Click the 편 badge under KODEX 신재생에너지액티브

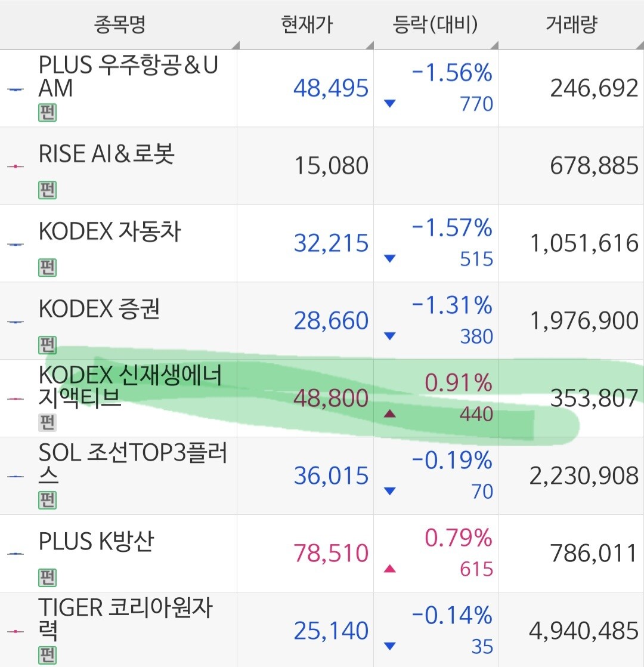(47, 422)
